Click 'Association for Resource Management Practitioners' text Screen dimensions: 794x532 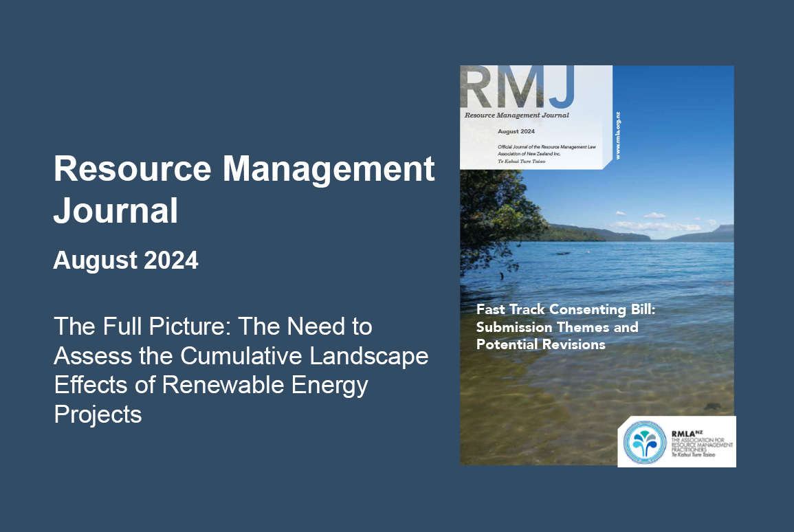click(701, 446)
